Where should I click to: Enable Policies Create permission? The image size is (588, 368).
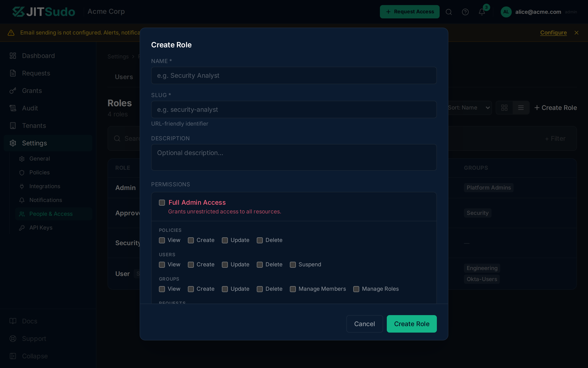(x=191, y=240)
